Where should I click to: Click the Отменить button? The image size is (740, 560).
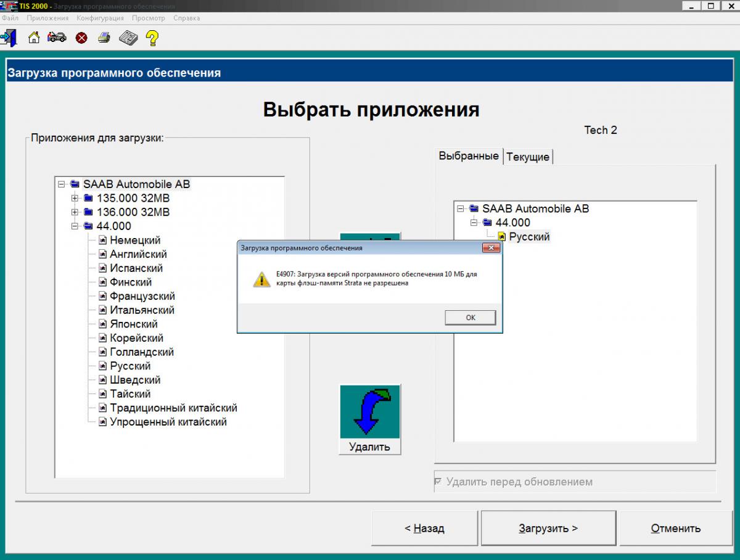tap(676, 528)
